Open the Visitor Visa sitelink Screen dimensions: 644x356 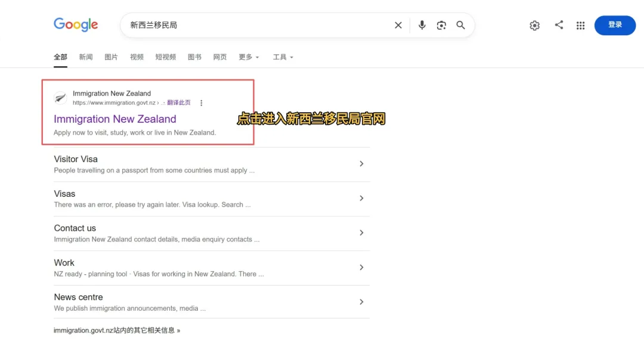(76, 159)
